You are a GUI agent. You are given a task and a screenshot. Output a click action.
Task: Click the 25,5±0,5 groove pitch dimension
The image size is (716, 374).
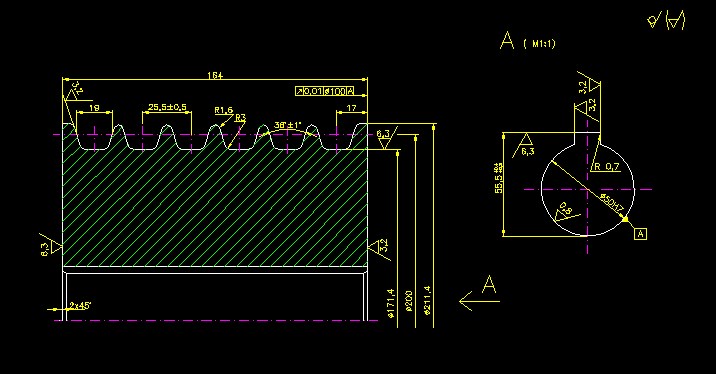(167, 107)
